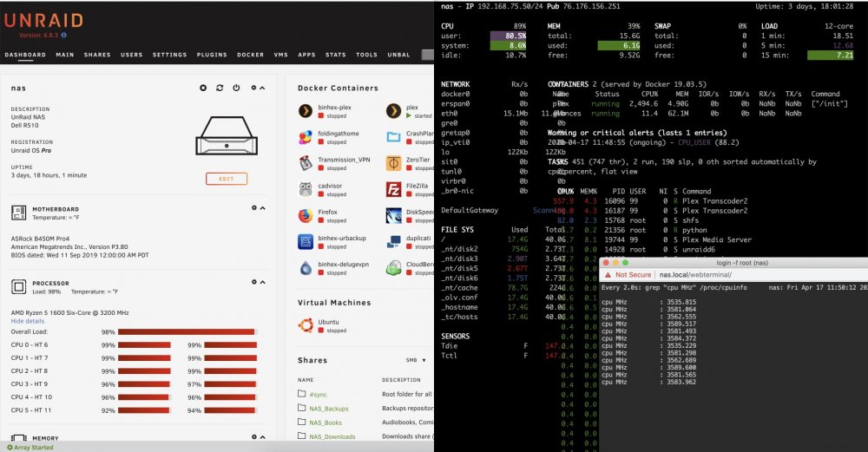
Task: Open the Apps tab
Action: click(306, 55)
